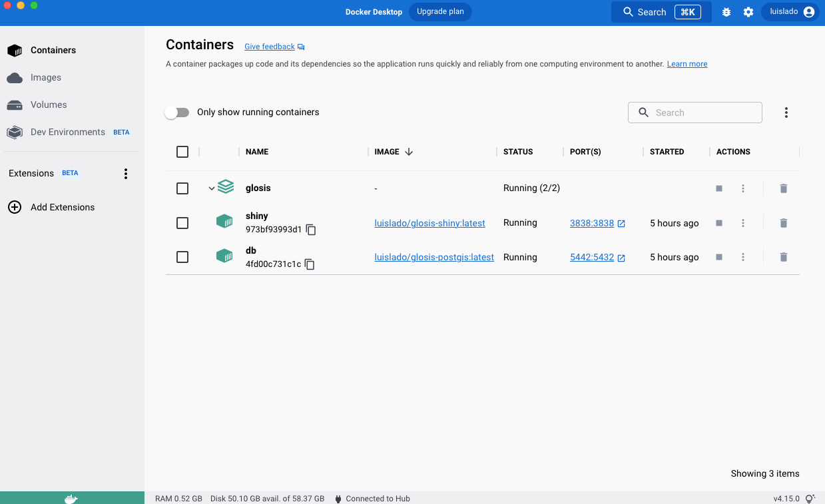Viewport: 825px width, 504px height.
Task: Check the shiny container checkbox
Action: pos(182,223)
